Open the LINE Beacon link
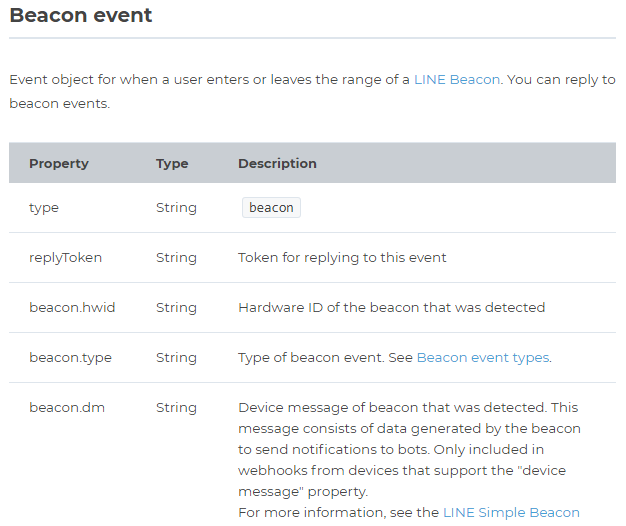The height and width of the screenshot is (526, 626). pos(456,79)
